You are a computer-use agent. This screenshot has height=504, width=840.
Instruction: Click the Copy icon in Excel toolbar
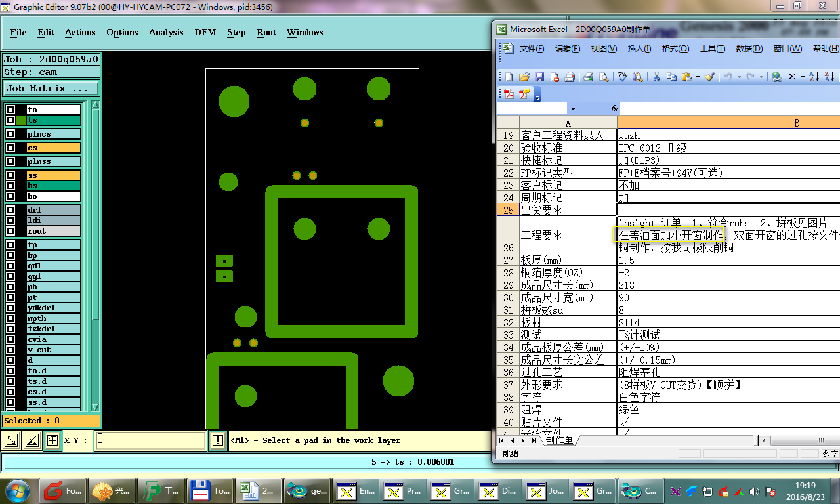point(671,77)
